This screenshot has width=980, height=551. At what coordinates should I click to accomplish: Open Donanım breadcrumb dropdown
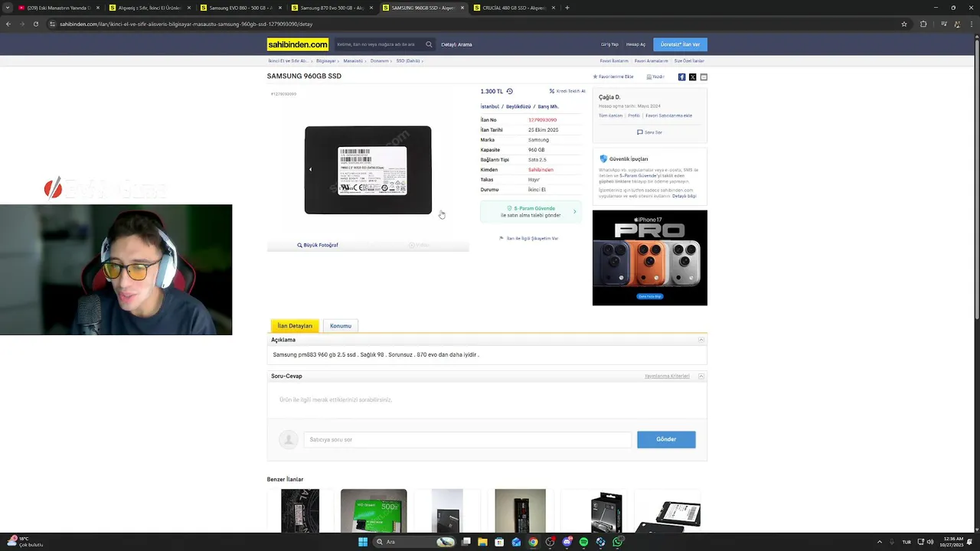(381, 60)
